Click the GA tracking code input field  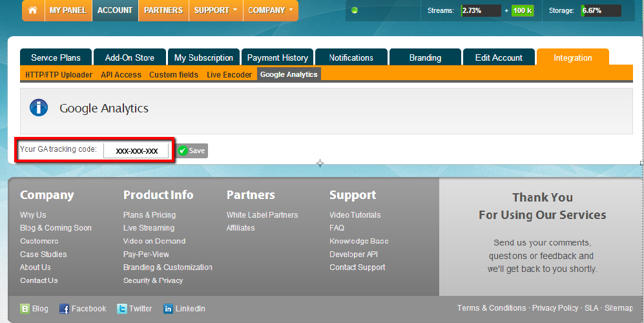[136, 151]
